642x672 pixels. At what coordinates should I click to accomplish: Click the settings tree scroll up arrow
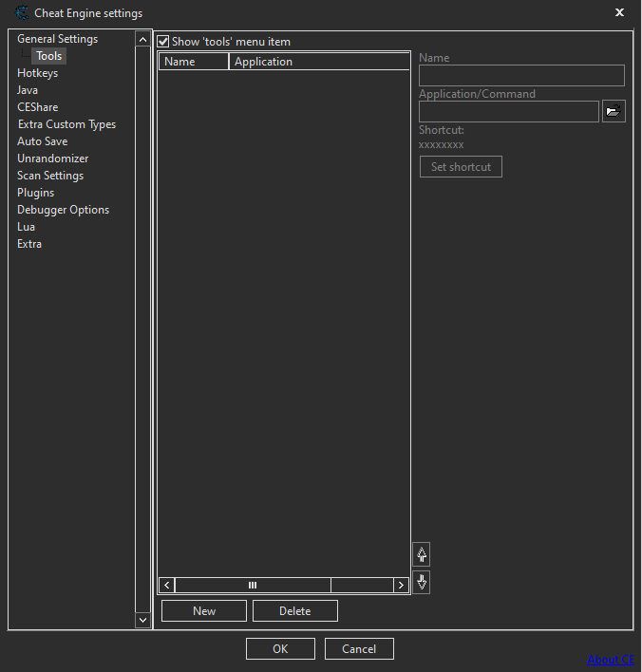tap(142, 40)
